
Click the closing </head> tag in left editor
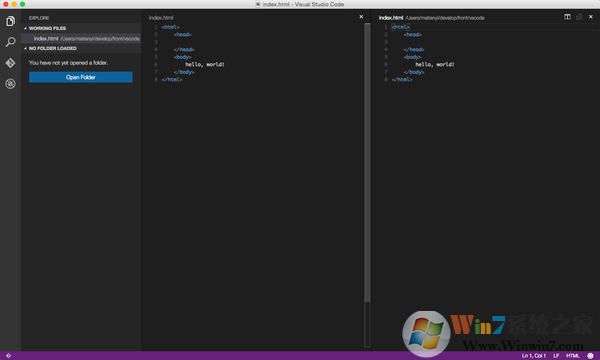point(184,49)
